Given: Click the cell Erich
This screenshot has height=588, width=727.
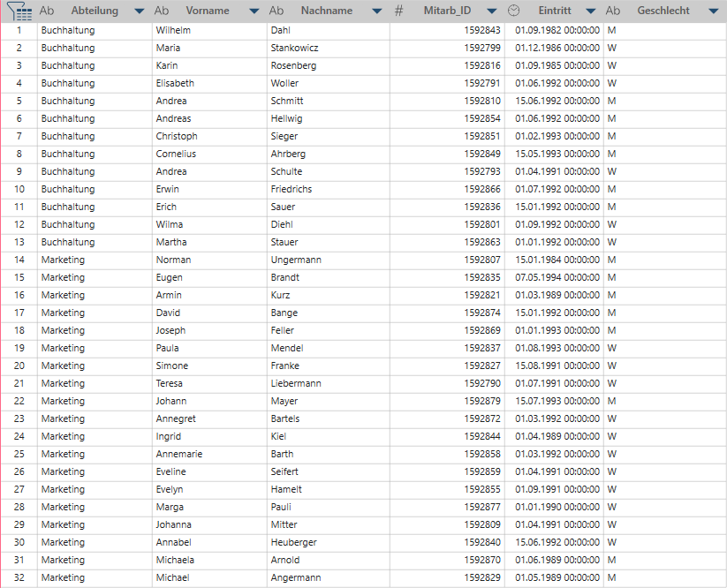Looking at the screenshot, I should click(209, 207).
